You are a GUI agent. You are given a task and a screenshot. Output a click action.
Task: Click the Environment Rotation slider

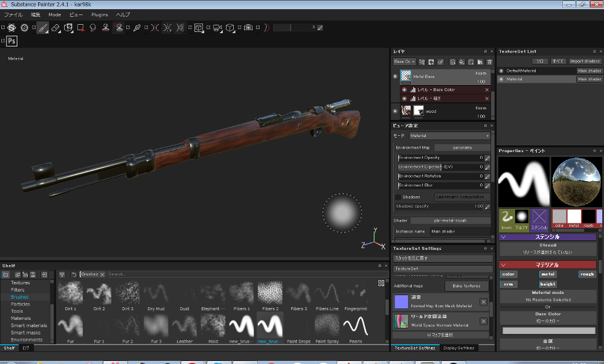(440, 176)
